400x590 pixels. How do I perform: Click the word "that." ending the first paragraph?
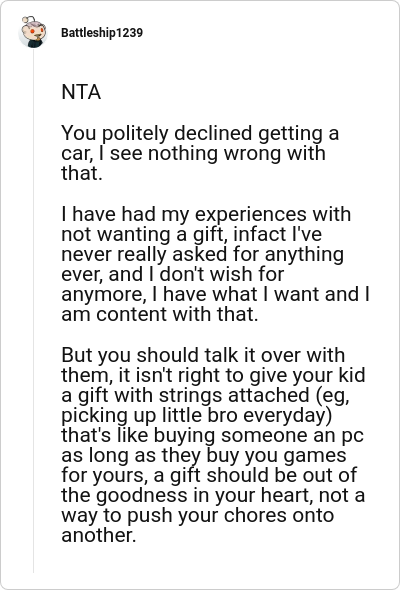[82, 173]
